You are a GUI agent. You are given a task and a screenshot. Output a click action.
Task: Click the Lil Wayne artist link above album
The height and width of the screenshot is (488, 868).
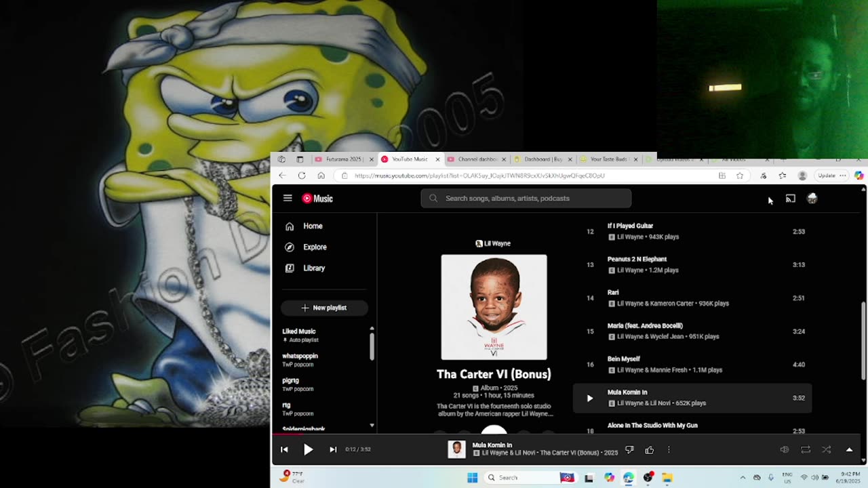tap(494, 243)
